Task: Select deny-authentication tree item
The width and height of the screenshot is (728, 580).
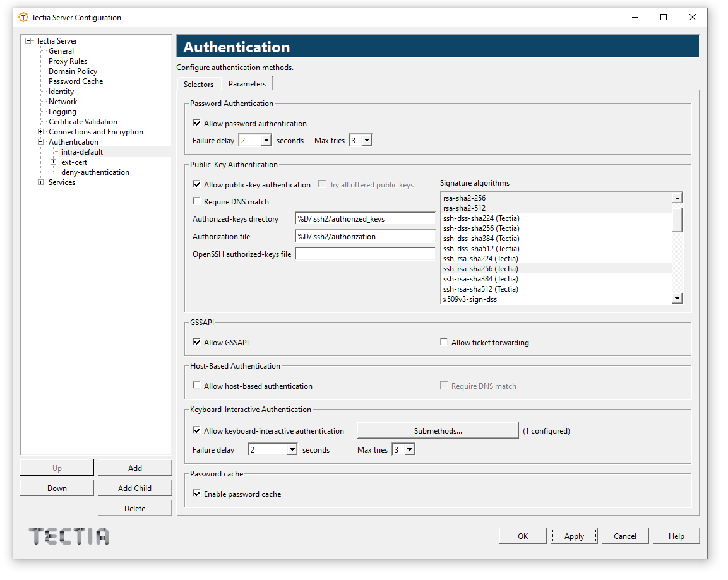Action: click(95, 172)
